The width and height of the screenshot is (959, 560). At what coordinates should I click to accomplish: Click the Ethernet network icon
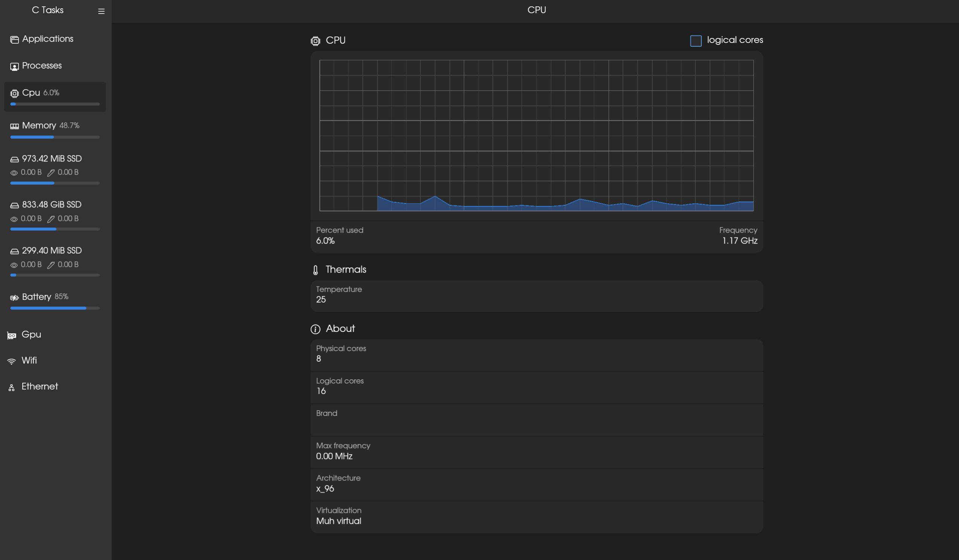pos(12,387)
